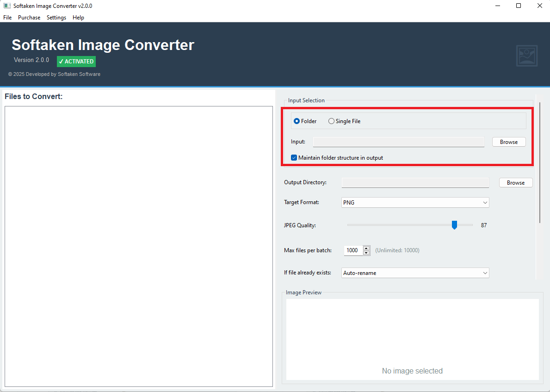Image resolution: width=550 pixels, height=392 pixels.
Task: Click the Max files per batch number field
Action: (353, 250)
